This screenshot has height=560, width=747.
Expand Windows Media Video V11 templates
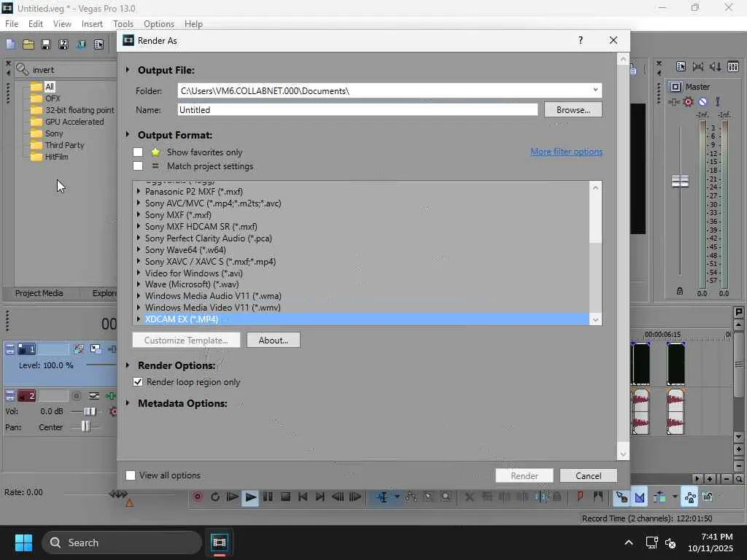click(138, 308)
